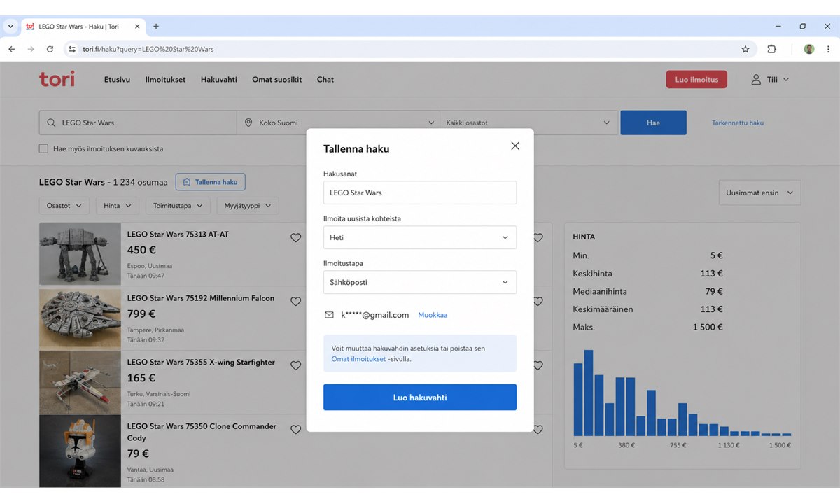This screenshot has width=840, height=504.
Task: Click browser forward arrow
Action: [x=30, y=49]
